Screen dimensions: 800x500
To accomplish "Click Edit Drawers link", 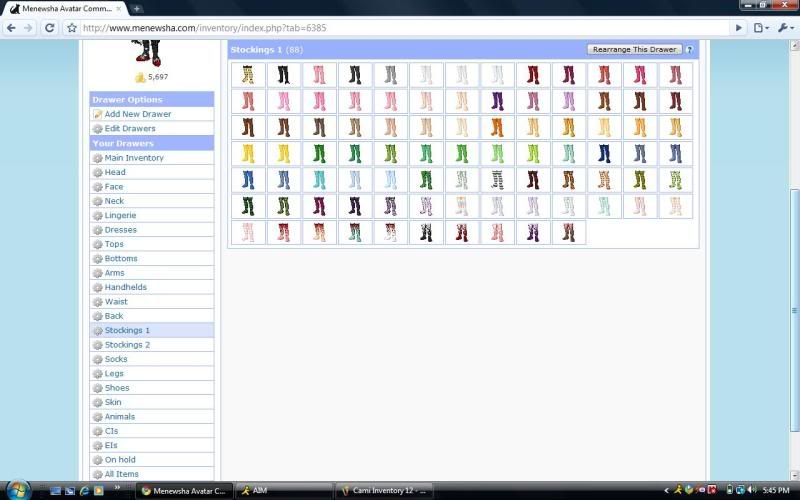I will 130,128.
